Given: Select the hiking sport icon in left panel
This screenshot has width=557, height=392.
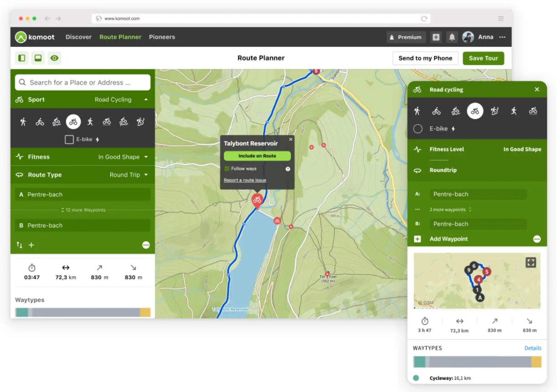Looking at the screenshot, I should point(23,122).
